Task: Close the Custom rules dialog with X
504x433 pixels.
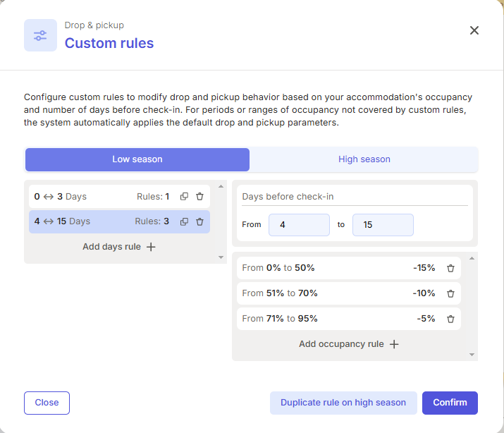Action: point(474,30)
